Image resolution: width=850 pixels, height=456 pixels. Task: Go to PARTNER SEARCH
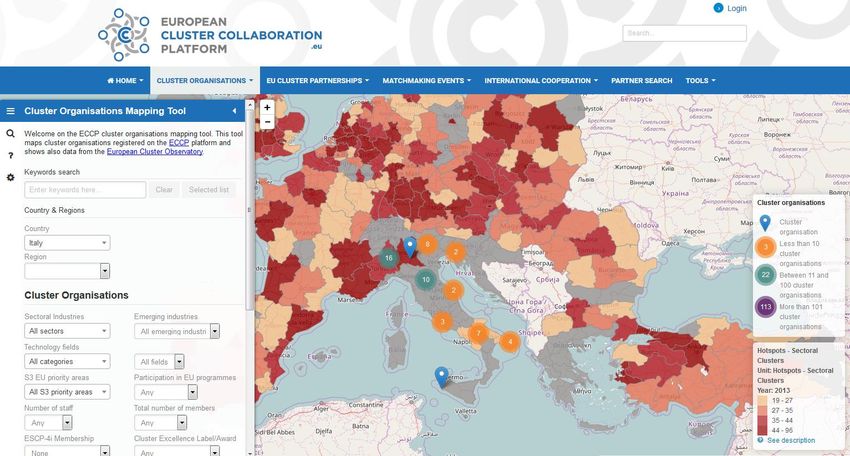pyautogui.click(x=641, y=80)
